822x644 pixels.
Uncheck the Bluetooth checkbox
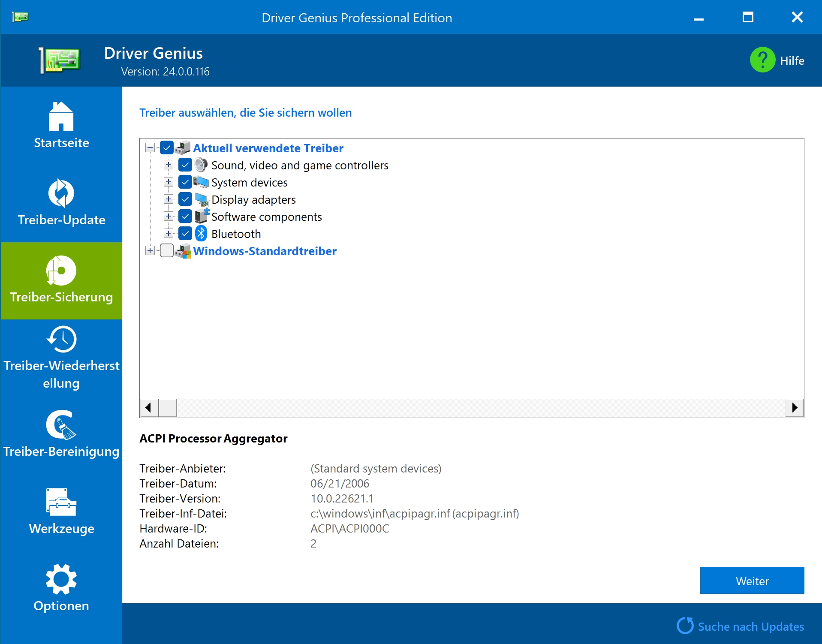(x=185, y=234)
